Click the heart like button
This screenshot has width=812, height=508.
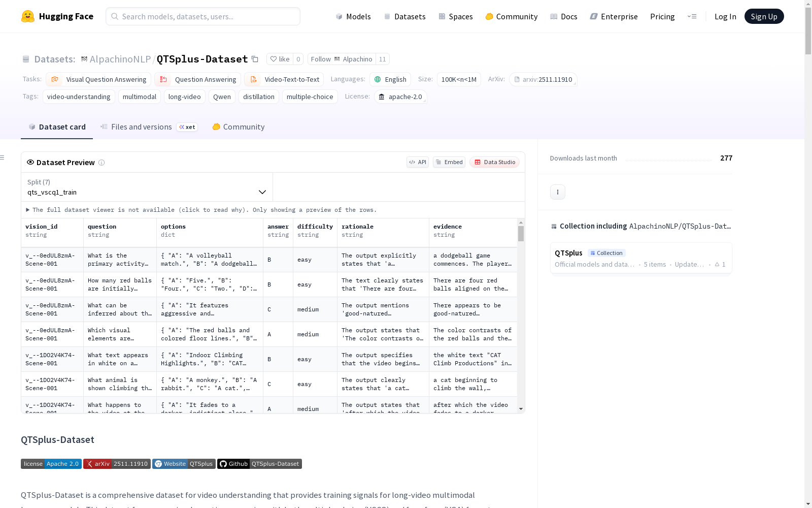[x=280, y=59]
